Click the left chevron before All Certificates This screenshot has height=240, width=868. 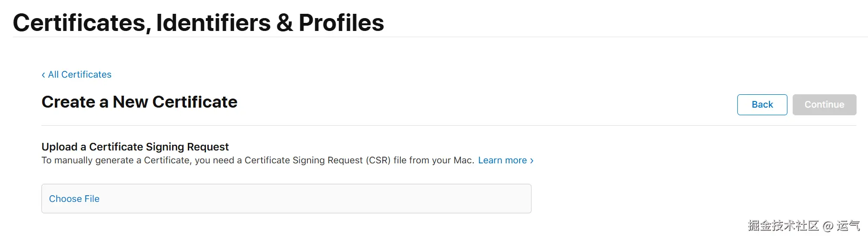click(43, 75)
